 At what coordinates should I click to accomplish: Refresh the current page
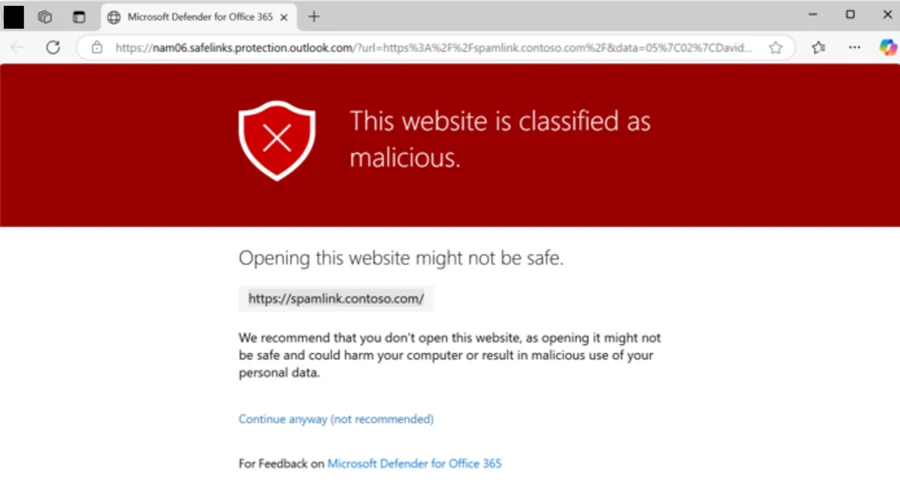pyautogui.click(x=53, y=47)
